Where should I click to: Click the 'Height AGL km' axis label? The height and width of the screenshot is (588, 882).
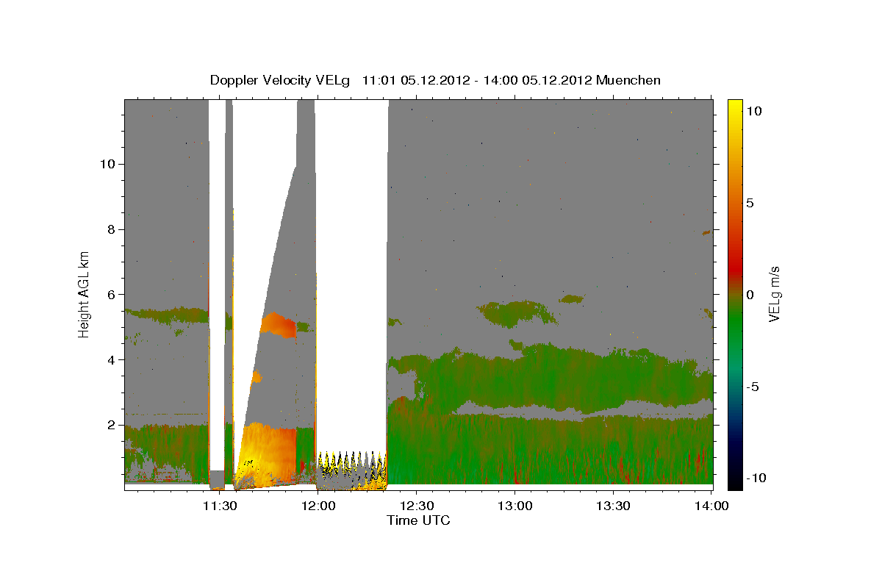85,295
